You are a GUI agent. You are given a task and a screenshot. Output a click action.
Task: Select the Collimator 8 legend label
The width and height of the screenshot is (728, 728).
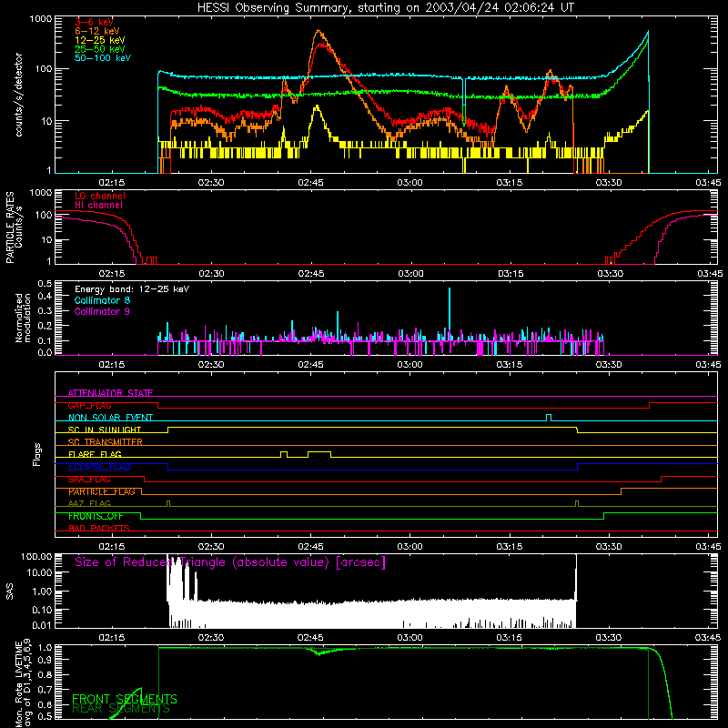102,300
